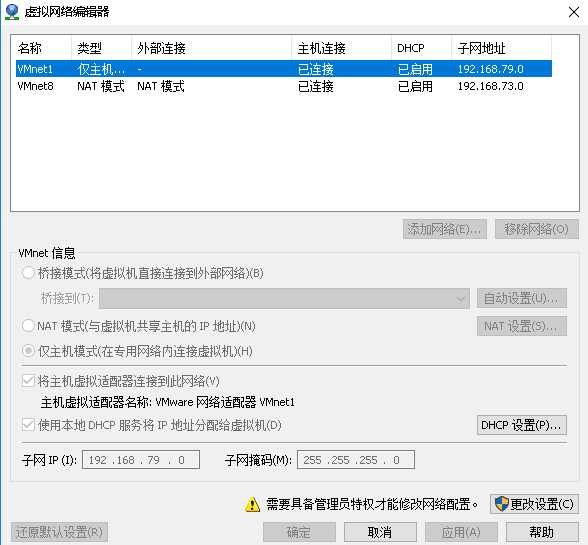Confirm with the 确定 button
The height and width of the screenshot is (545, 588).
(x=299, y=532)
